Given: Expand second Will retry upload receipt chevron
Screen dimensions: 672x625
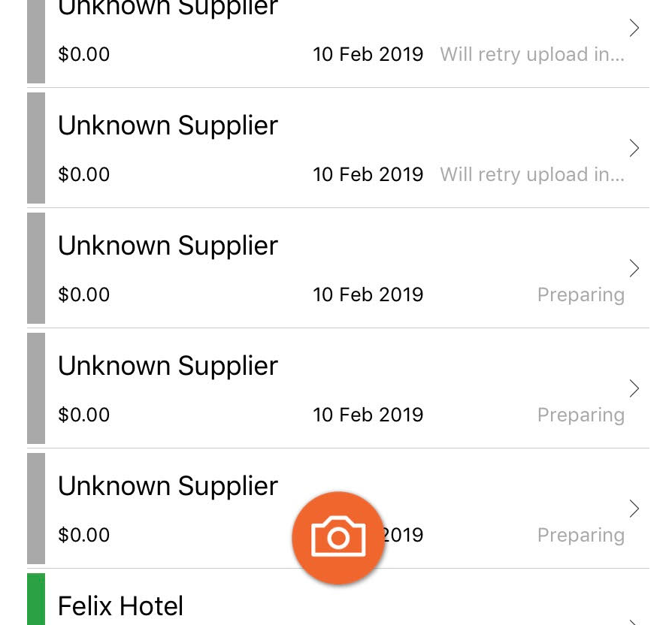Looking at the screenshot, I should point(634,148).
